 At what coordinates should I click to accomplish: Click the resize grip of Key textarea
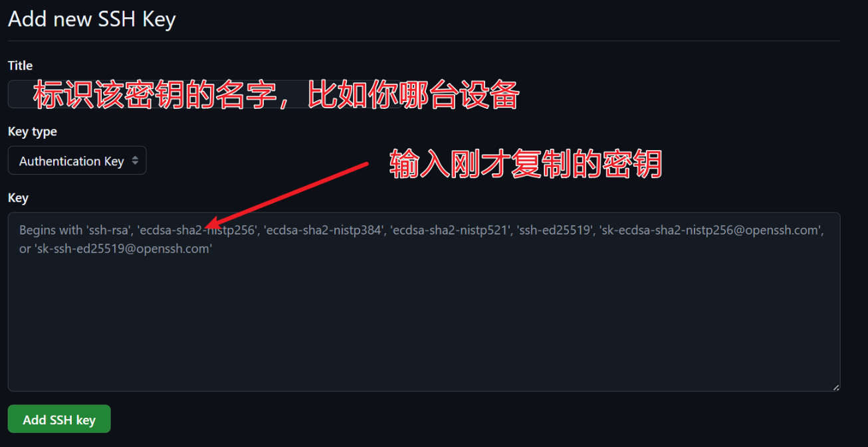coord(835,387)
